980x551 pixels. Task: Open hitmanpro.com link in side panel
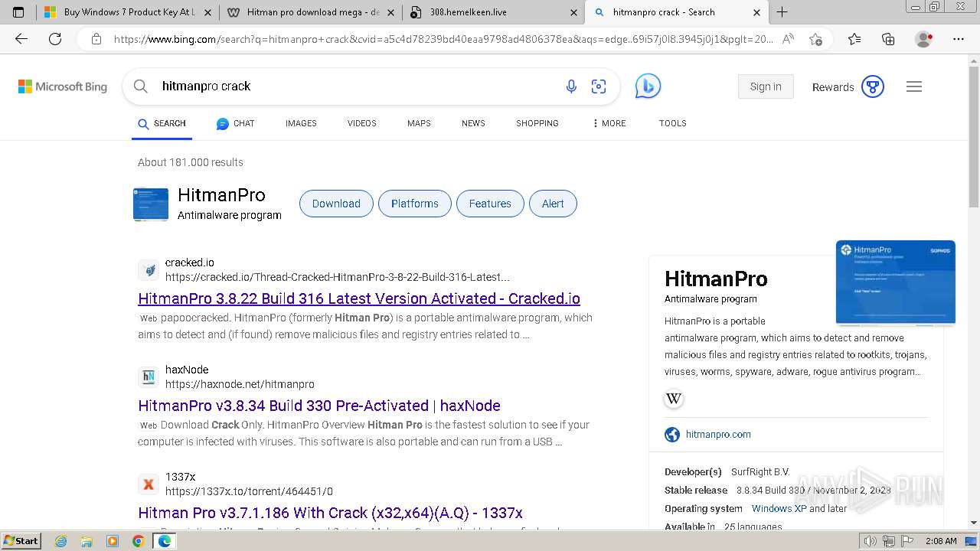tap(718, 435)
